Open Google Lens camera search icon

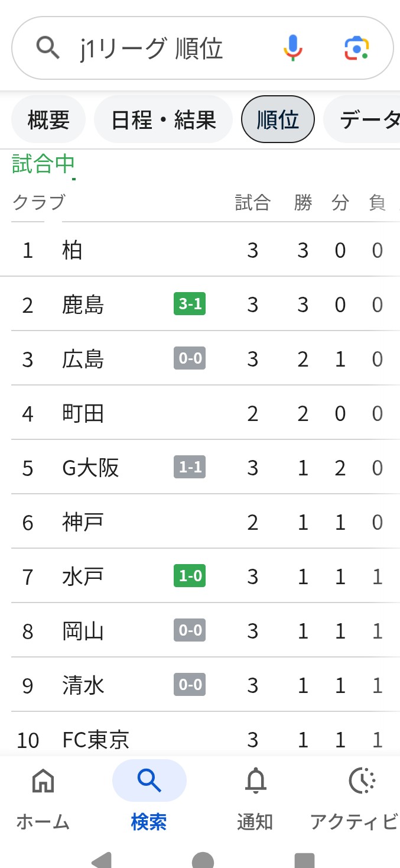click(x=356, y=47)
